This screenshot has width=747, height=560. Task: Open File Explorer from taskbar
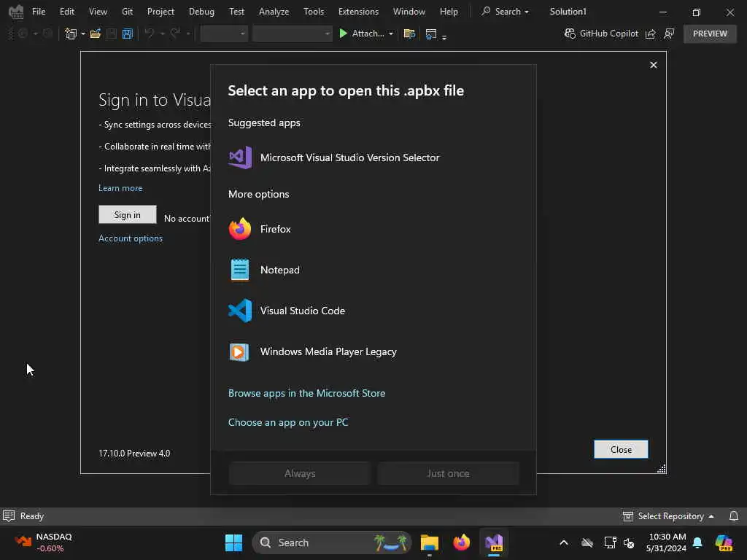click(429, 542)
